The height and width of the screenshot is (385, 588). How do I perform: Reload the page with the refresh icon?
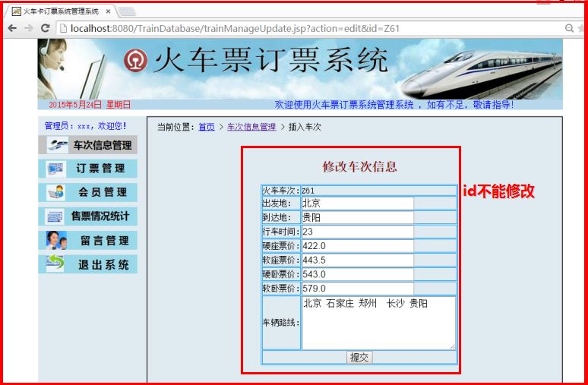(x=45, y=28)
